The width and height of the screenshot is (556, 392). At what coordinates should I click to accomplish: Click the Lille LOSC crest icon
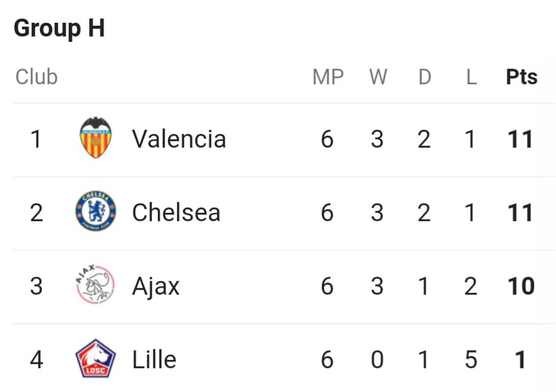click(96, 359)
